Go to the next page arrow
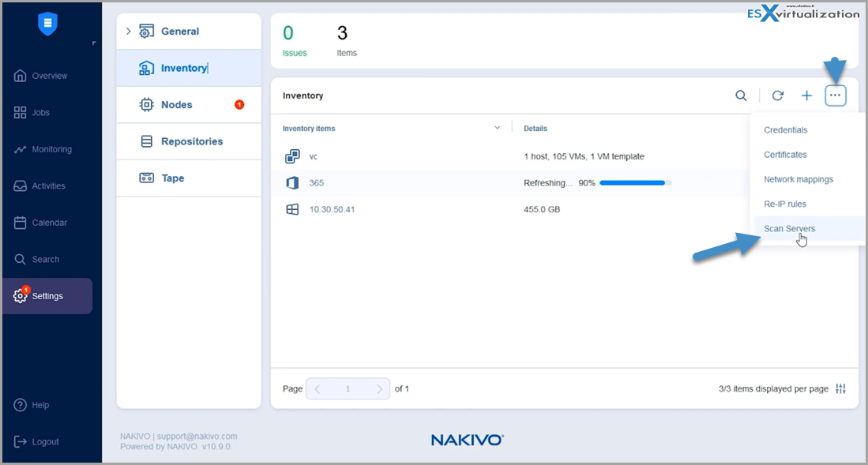The height and width of the screenshot is (465, 868). 379,389
